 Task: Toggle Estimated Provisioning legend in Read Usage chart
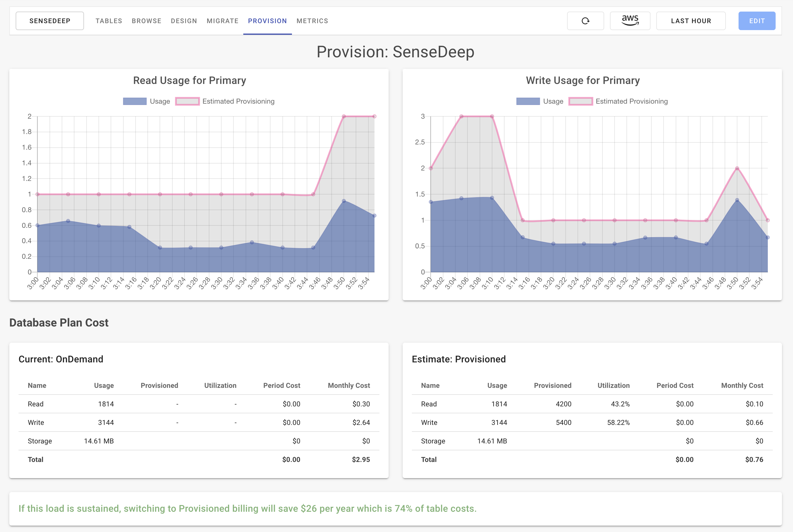click(x=225, y=101)
